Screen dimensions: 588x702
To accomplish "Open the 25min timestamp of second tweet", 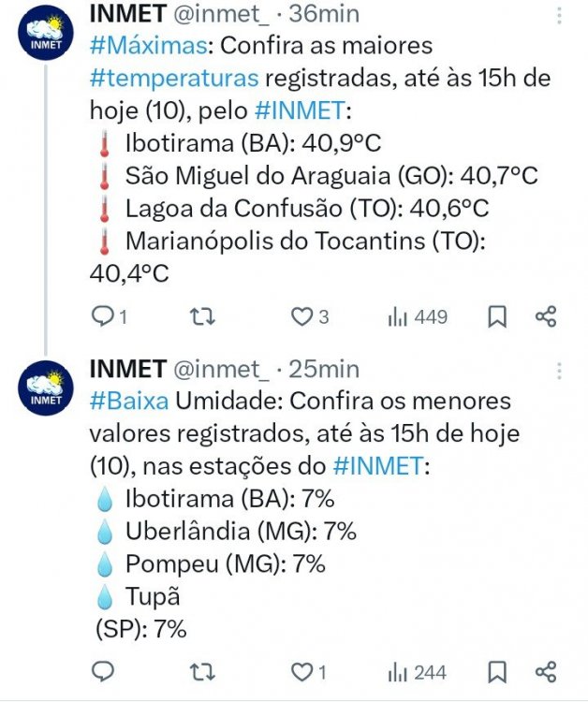I will point(324,369).
